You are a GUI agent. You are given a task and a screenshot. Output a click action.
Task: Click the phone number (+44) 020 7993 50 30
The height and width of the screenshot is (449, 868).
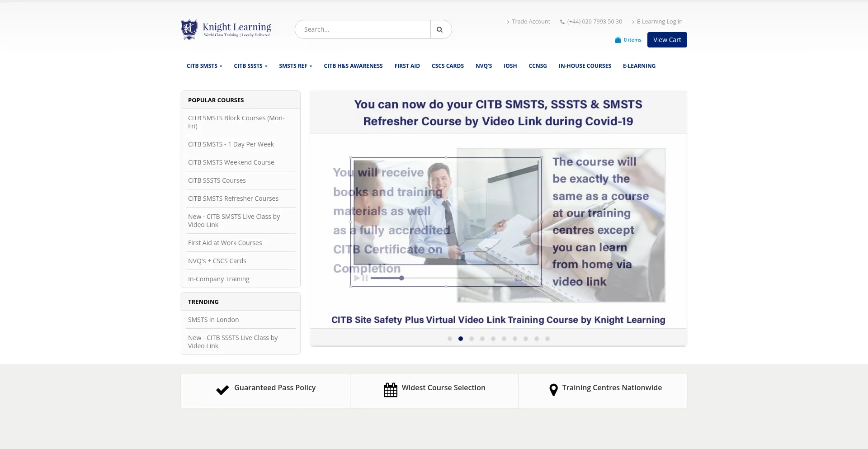594,22
